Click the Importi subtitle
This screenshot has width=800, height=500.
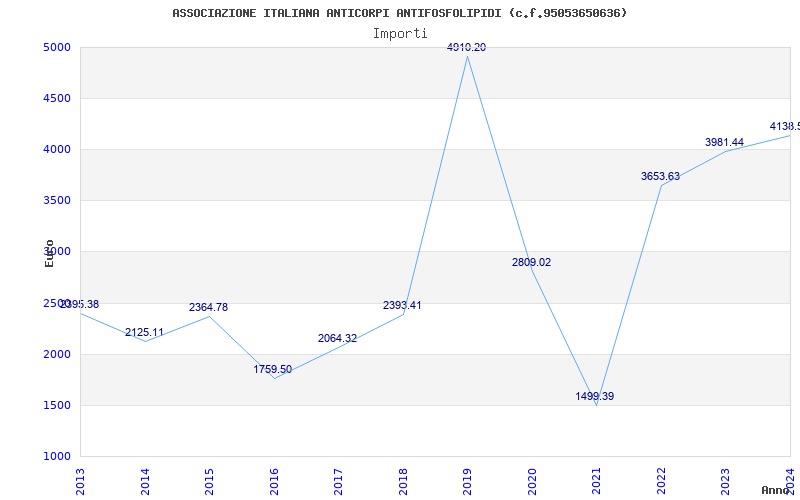tap(400, 34)
